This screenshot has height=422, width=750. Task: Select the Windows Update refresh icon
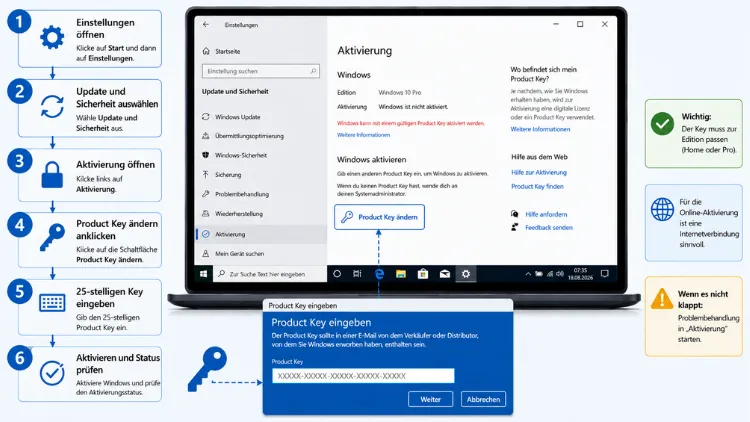click(206, 117)
